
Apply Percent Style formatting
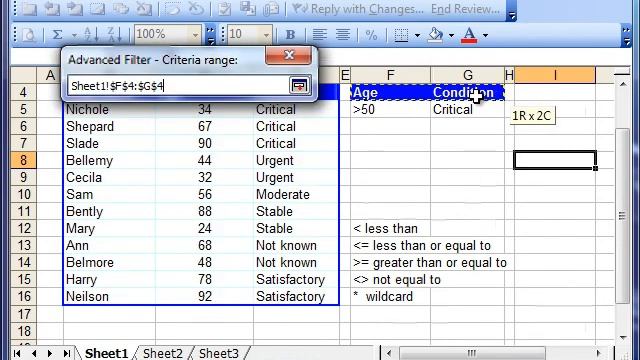click(x=371, y=35)
